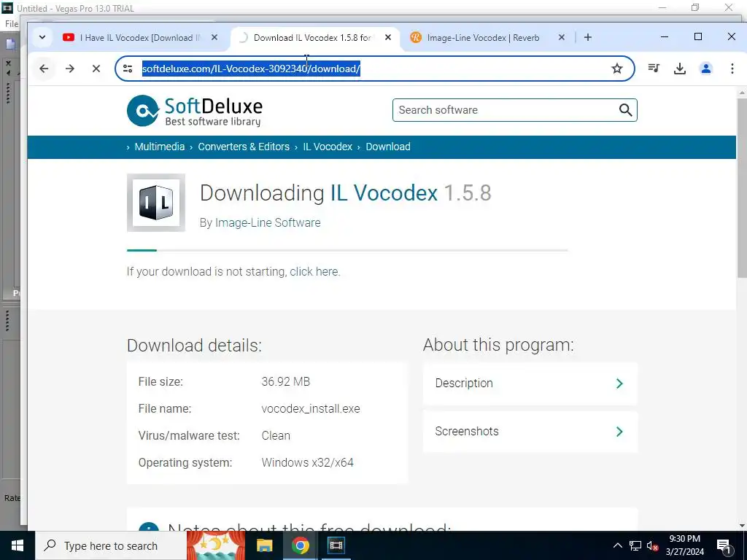Image resolution: width=747 pixels, height=560 pixels.
Task: Open the Download breadcrumb
Action: (x=388, y=147)
